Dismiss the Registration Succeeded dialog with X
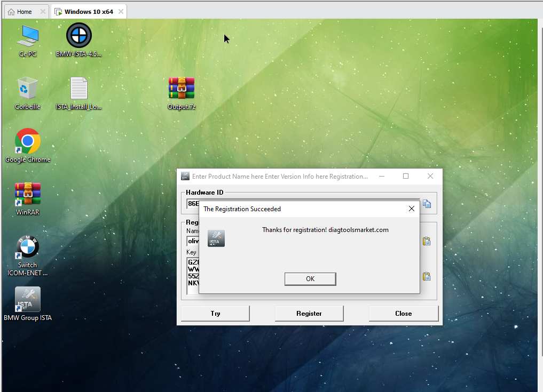Image resolution: width=543 pixels, height=392 pixels. [x=411, y=209]
